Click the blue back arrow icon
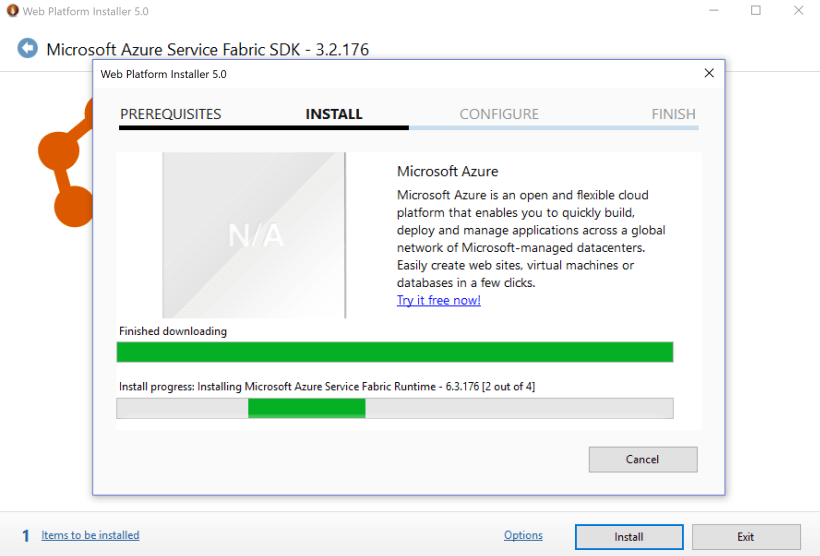 click(27, 48)
